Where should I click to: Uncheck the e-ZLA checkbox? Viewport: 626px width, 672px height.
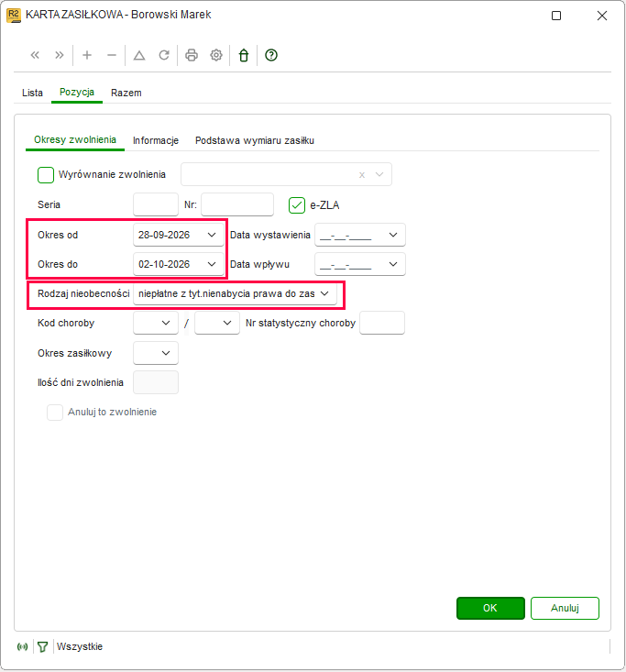coord(297,205)
